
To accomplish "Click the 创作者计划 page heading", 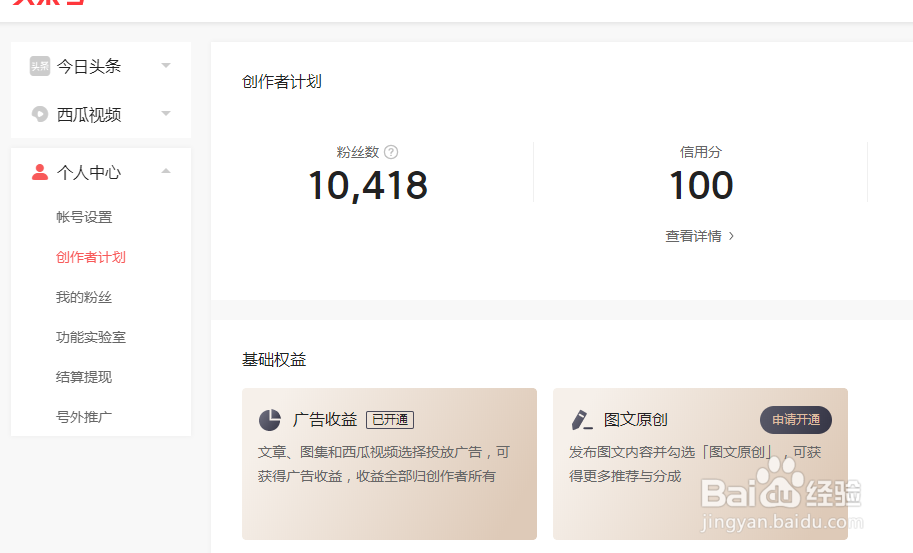I will (x=281, y=81).
